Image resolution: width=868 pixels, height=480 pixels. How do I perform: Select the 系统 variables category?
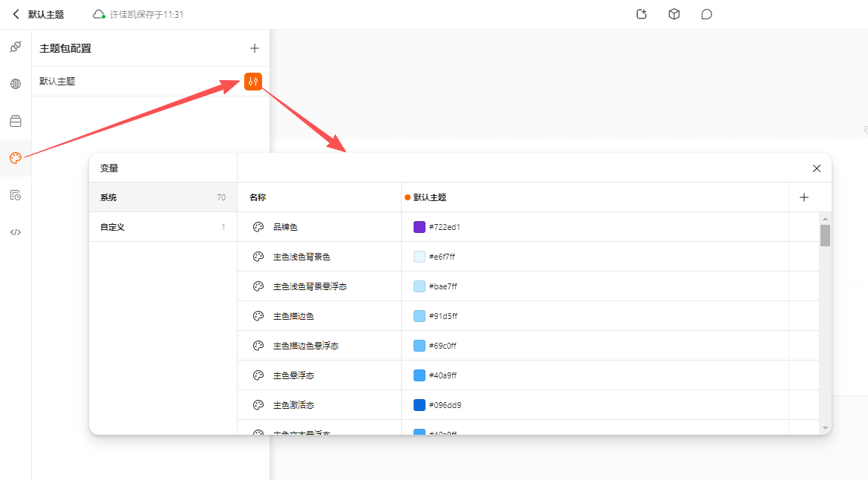click(163, 197)
